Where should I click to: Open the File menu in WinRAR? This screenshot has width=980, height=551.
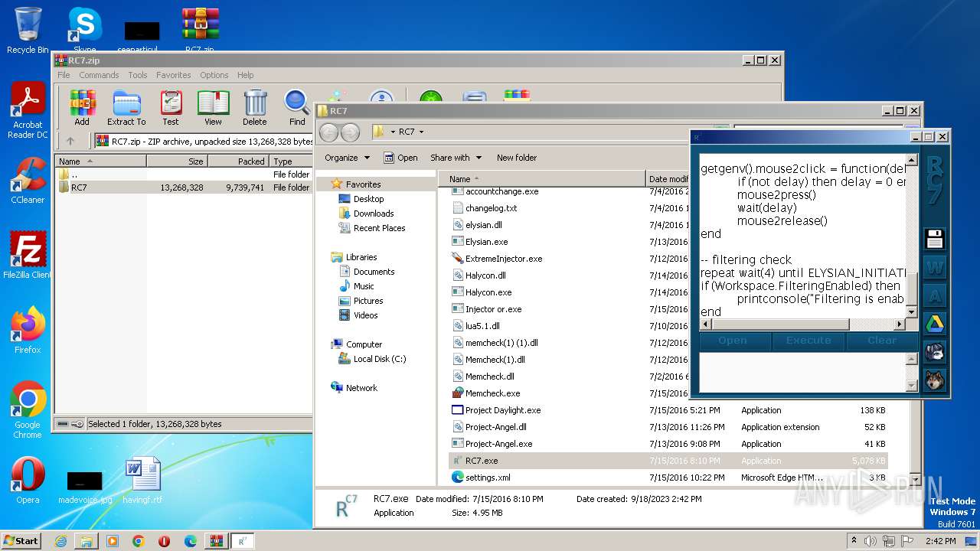(x=64, y=75)
